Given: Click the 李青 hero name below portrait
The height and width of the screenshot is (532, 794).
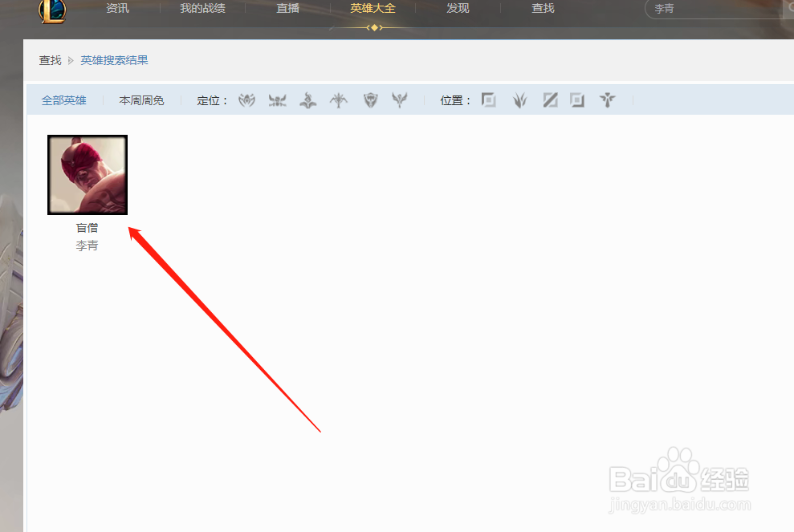Looking at the screenshot, I should pyautogui.click(x=87, y=246).
